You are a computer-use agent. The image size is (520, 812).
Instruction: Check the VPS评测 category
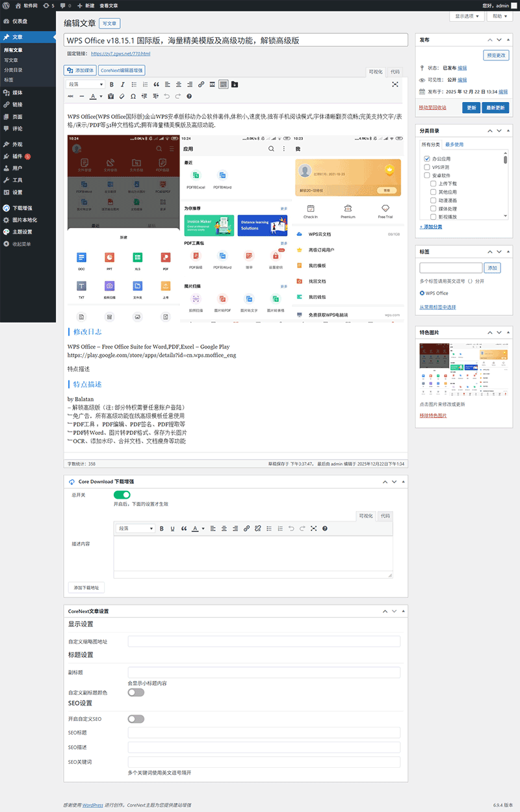427,167
